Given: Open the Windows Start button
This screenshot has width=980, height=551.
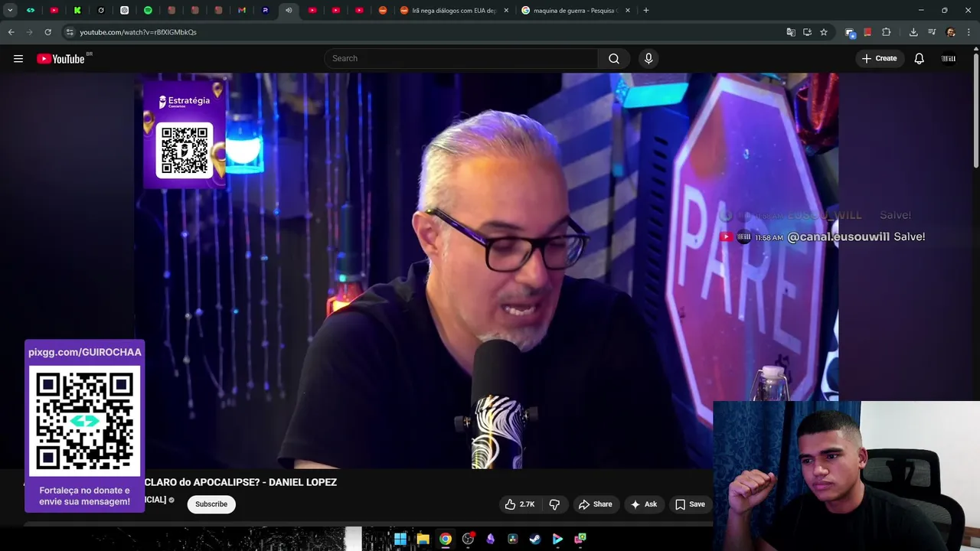Looking at the screenshot, I should point(400,539).
